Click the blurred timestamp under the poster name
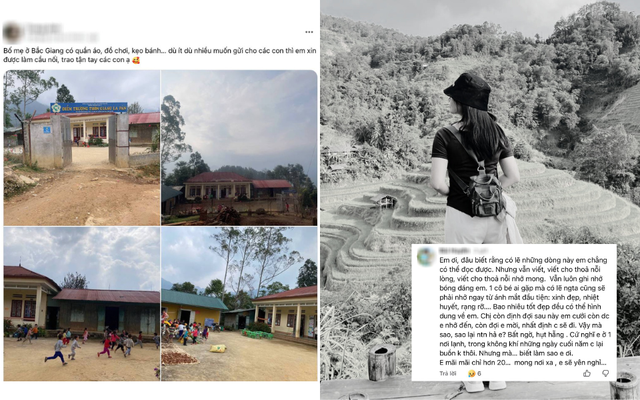Screen dimensions: 640x400 pos(61,38)
